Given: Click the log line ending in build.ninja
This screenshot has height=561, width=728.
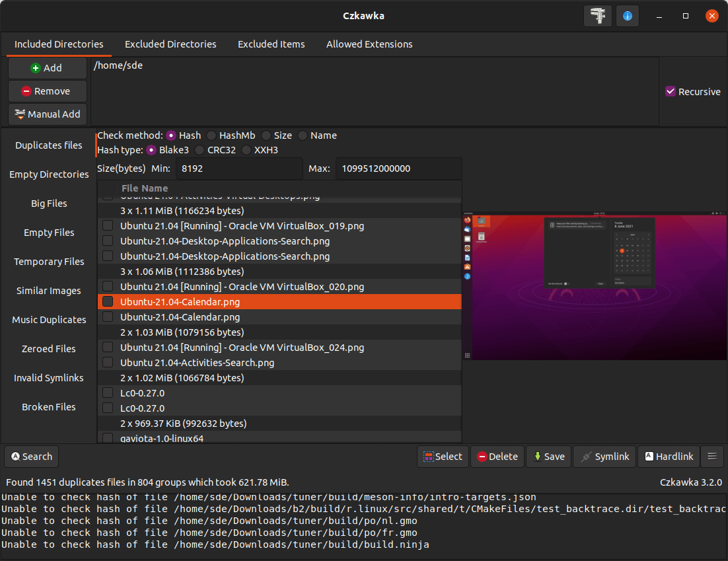Looking at the screenshot, I should pyautogui.click(x=215, y=544).
